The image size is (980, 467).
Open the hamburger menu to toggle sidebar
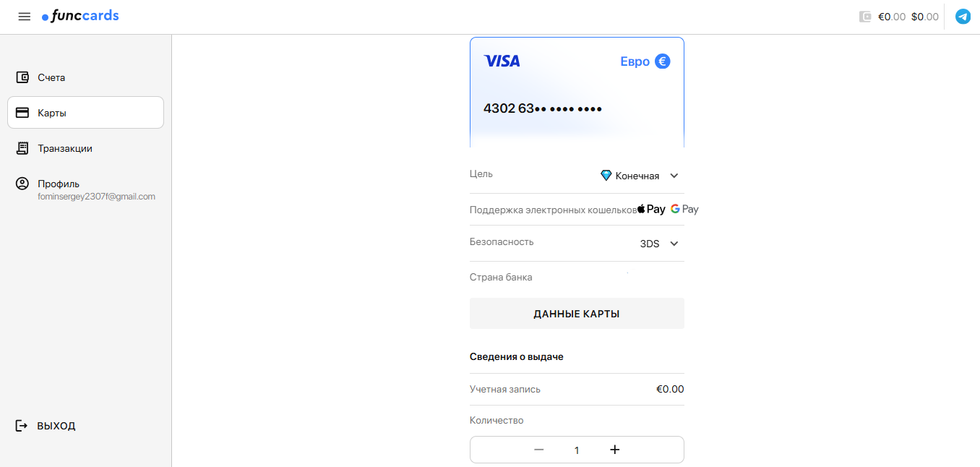pos(24,16)
